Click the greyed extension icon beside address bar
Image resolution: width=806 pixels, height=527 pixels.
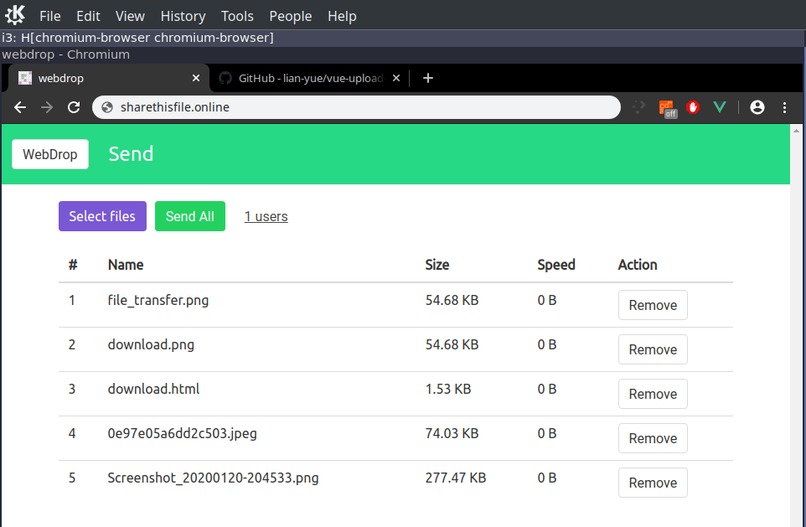coord(638,107)
